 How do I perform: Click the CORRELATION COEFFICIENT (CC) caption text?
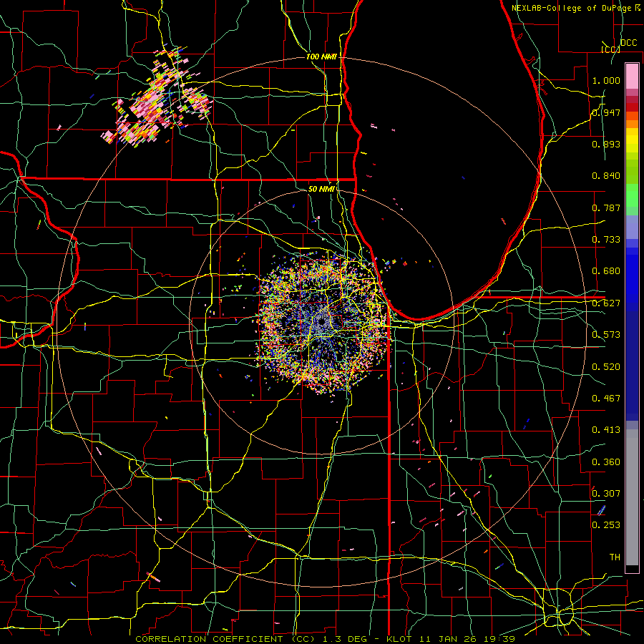(225, 639)
